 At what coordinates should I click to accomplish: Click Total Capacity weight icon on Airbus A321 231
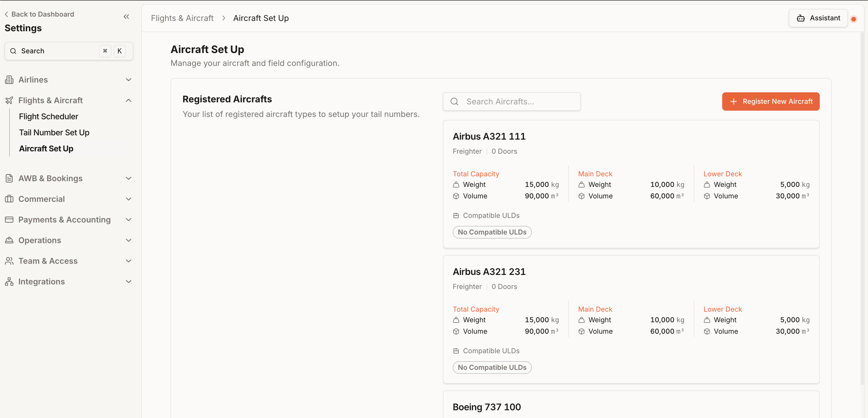456,320
